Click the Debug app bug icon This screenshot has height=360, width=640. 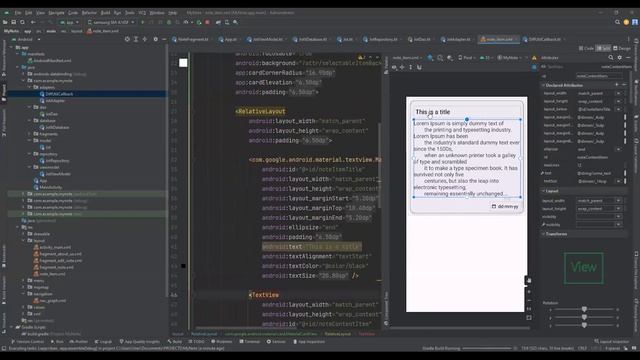pyautogui.click(x=169, y=22)
